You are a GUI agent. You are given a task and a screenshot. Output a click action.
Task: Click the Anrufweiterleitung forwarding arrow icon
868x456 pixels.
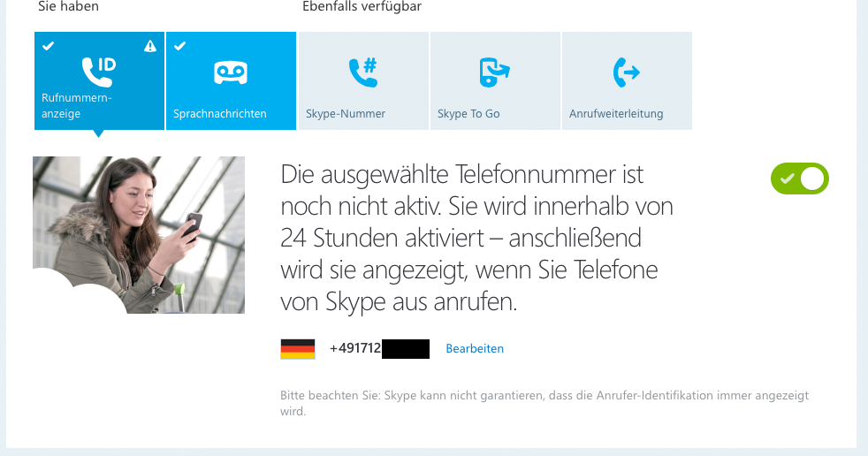click(x=626, y=72)
